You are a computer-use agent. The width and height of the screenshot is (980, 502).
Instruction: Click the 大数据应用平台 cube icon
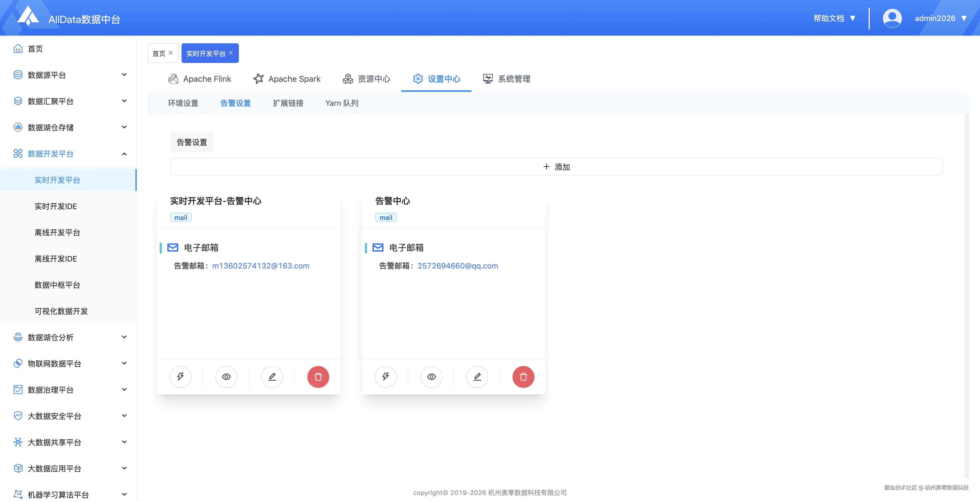(x=18, y=469)
